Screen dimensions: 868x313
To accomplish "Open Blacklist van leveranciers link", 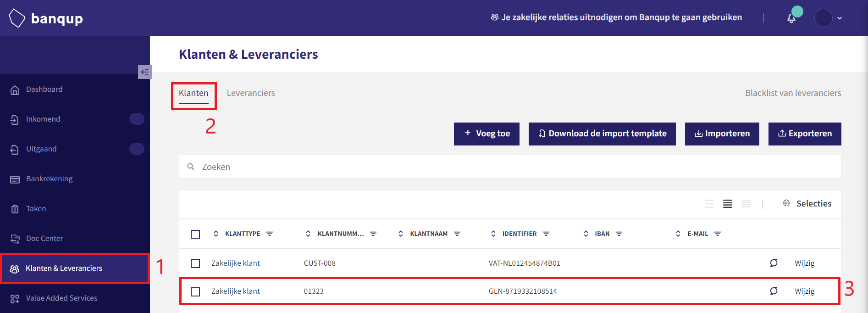I will 793,93.
